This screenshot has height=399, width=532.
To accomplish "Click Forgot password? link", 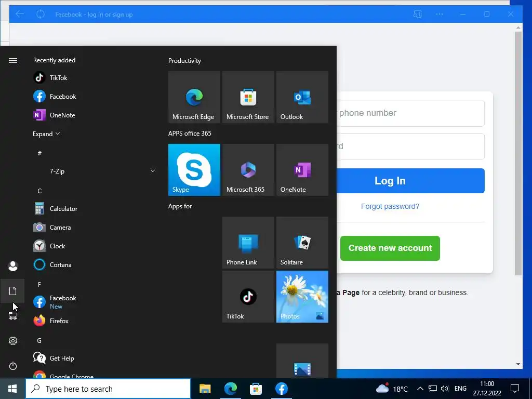I will tap(390, 206).
